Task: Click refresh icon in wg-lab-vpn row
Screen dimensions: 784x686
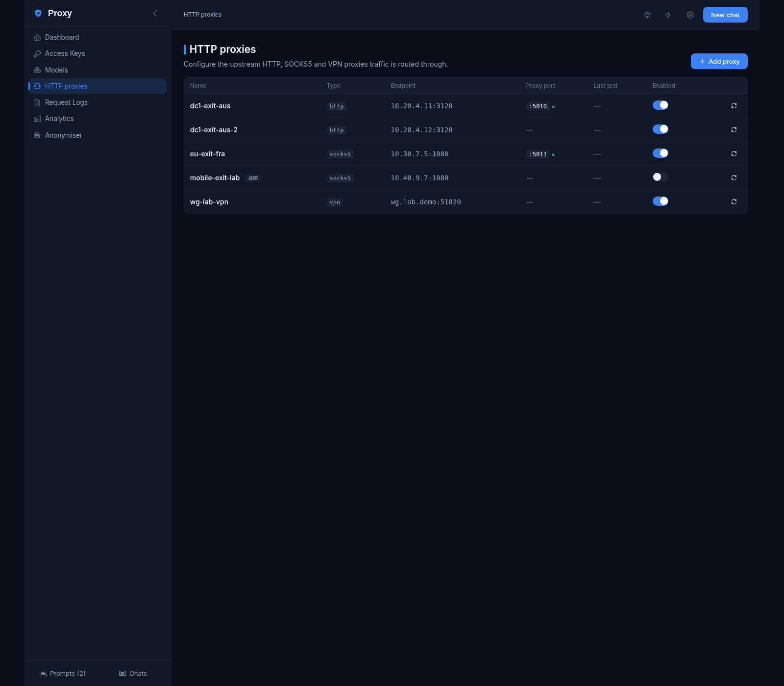Action: 734,202
